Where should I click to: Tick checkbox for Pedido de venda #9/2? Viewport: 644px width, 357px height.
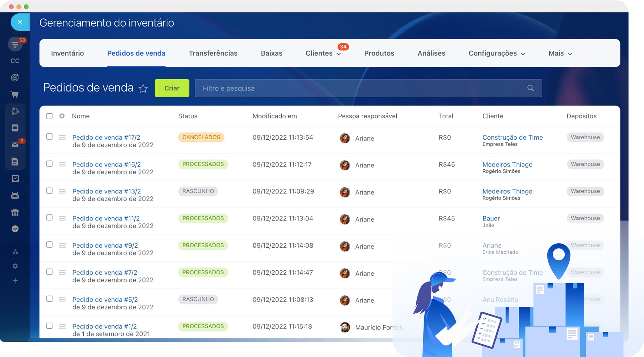click(x=49, y=245)
